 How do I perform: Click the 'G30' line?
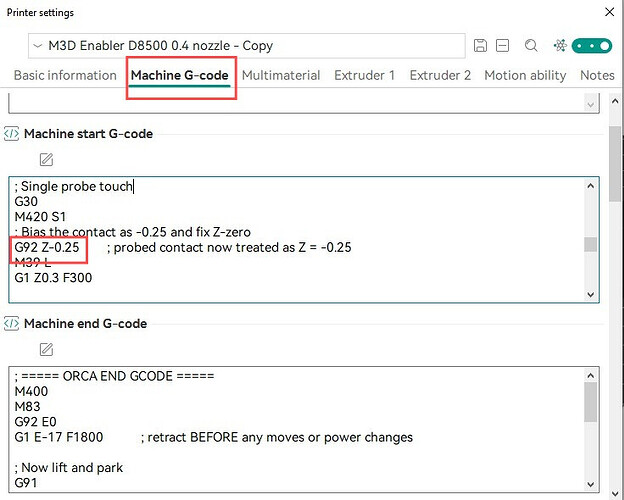pyautogui.click(x=26, y=202)
